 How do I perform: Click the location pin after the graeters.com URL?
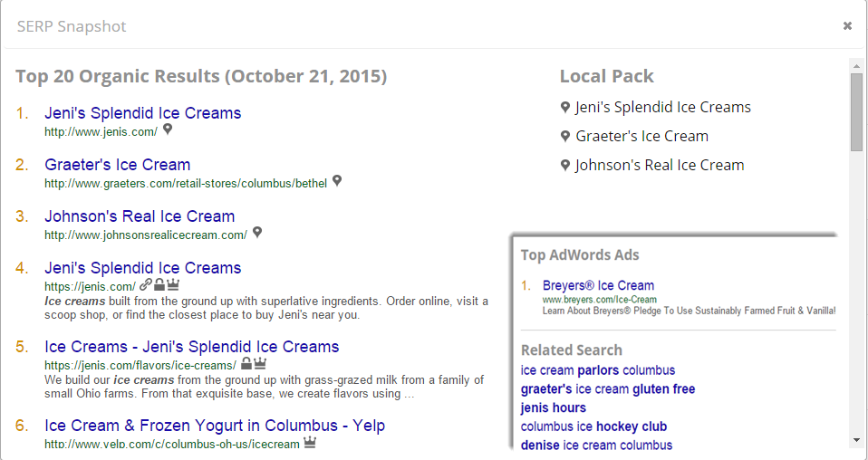click(337, 181)
